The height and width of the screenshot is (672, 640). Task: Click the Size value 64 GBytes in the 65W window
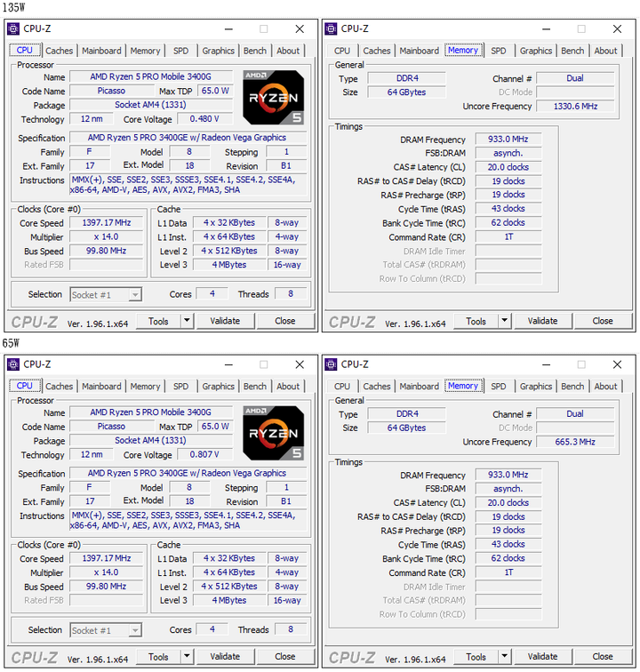click(406, 428)
